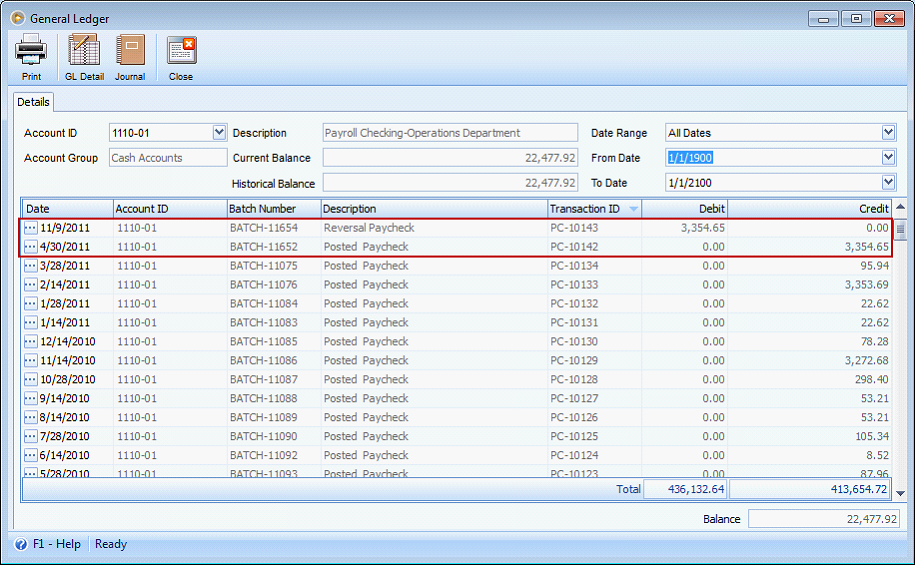Sort by the Debit column header
Image resolution: width=916 pixels, height=566 pixels.
684,209
